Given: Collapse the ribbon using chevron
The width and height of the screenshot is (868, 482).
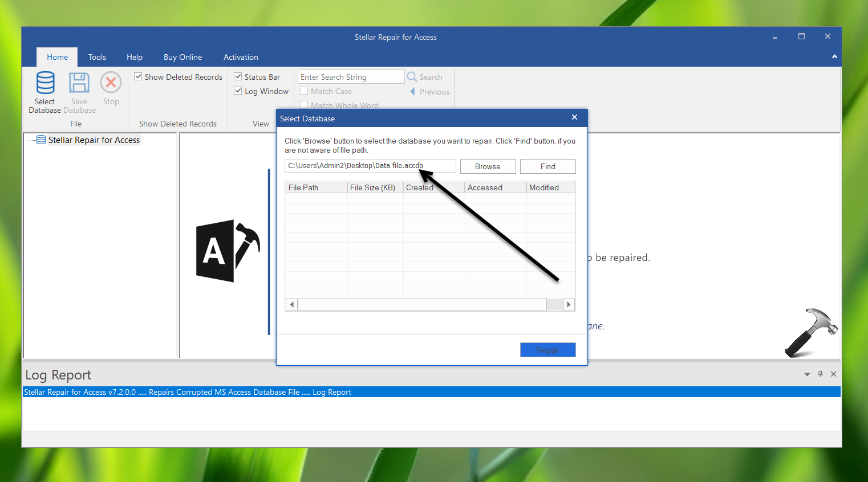Looking at the screenshot, I should [x=834, y=56].
